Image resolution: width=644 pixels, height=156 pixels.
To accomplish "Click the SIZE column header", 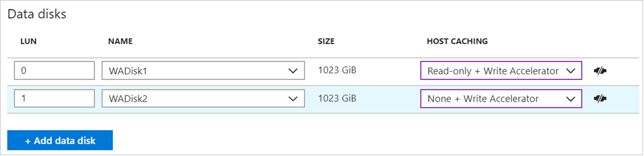I will (x=326, y=41).
